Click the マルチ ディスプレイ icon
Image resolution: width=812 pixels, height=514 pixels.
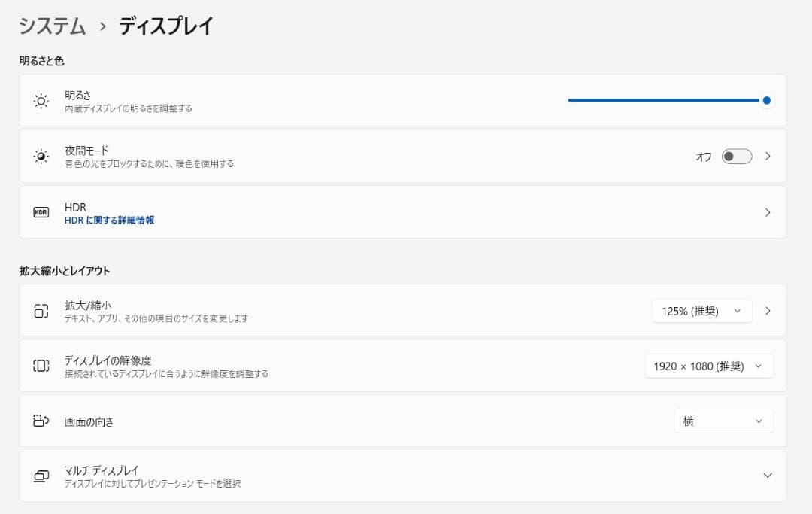coord(41,476)
